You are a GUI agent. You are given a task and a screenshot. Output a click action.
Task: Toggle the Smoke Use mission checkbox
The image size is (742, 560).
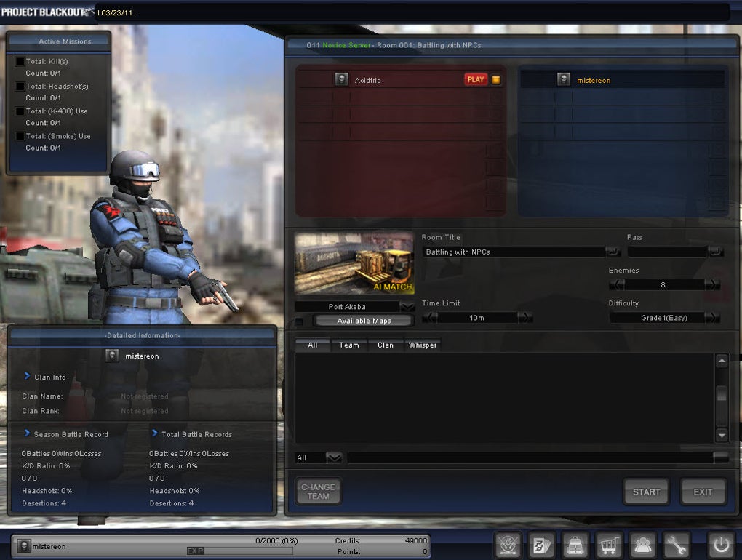(20, 136)
